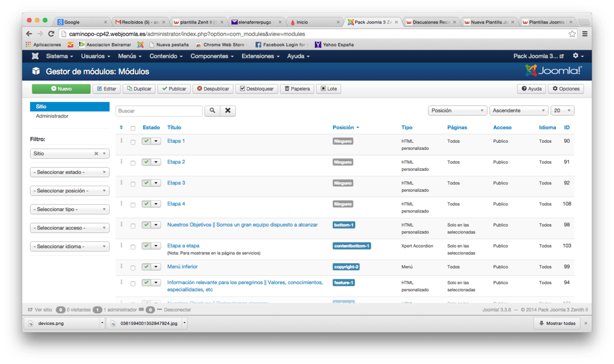
Task: Check the Etapa 1 row checkbox
Action: tap(133, 142)
